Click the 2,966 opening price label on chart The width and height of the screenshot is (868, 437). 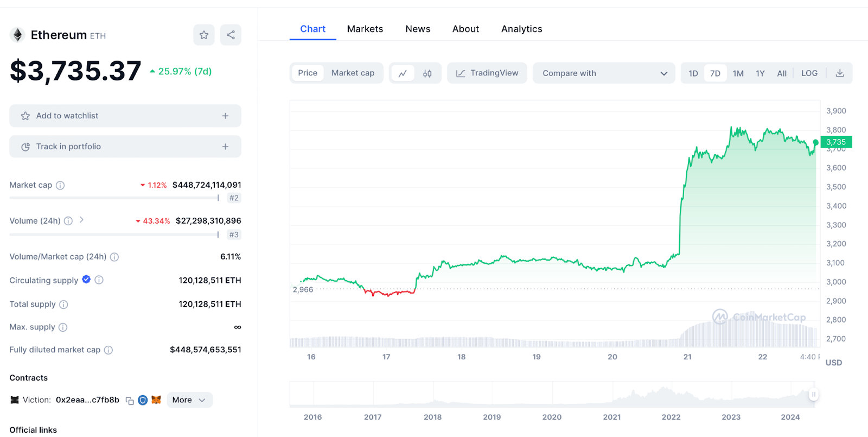pyautogui.click(x=303, y=290)
